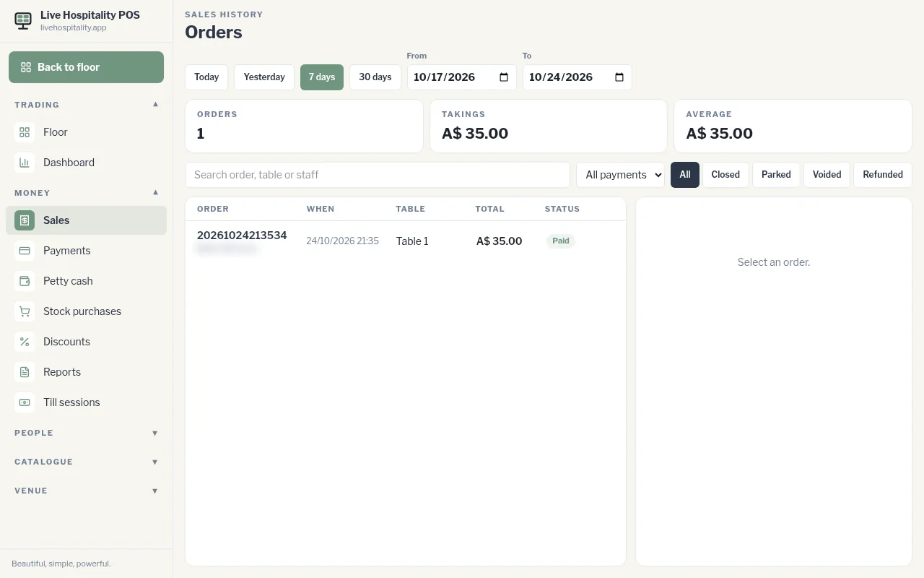Click the Floor grid icon in sidebar
Screen dimensions: 924x578
pyautogui.click(x=25, y=132)
